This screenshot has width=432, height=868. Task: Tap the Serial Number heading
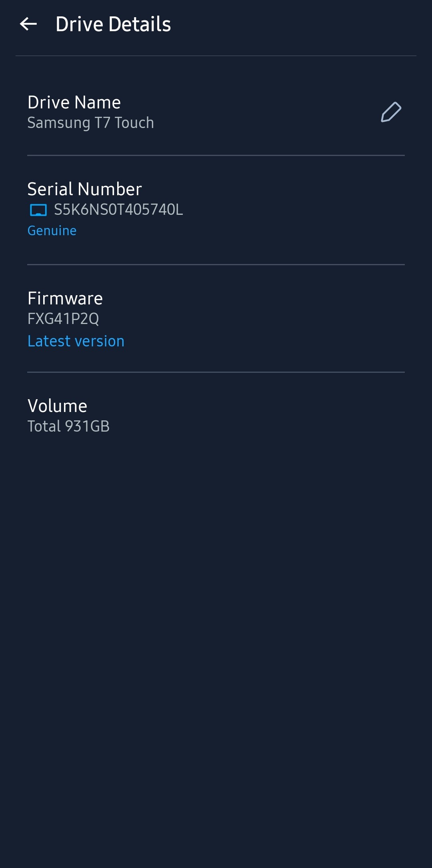pyautogui.click(x=84, y=189)
